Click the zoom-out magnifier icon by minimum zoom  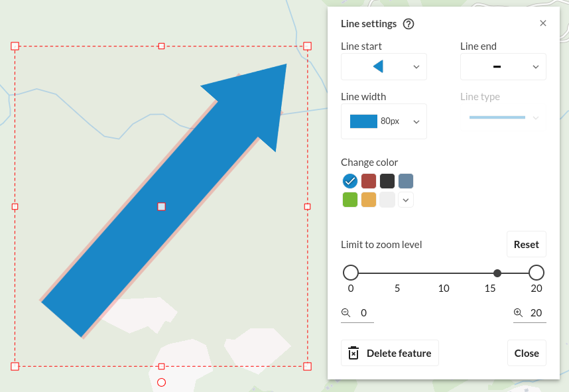[x=346, y=313]
